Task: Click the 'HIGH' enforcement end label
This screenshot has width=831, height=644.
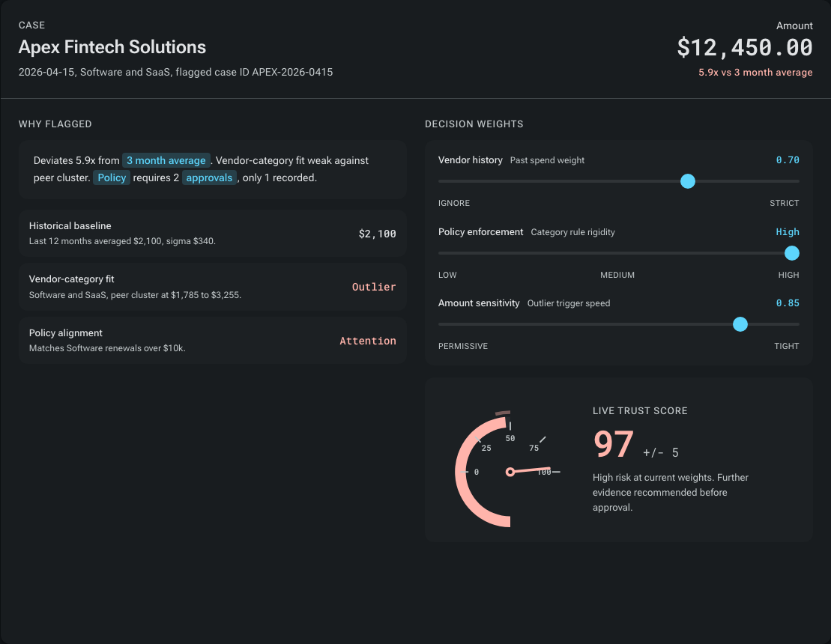Action: 788,275
